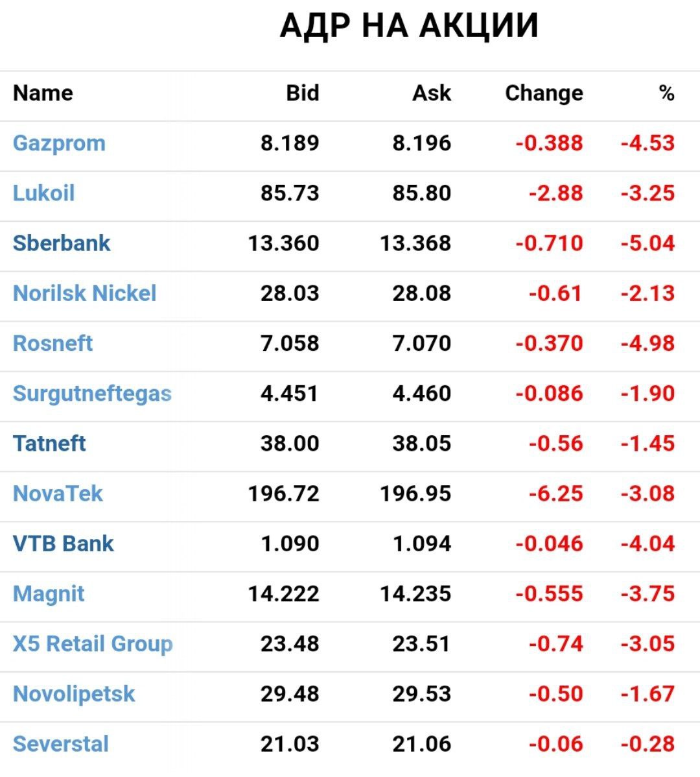The image size is (700, 777).
Task: Click the Sberbank name link
Action: pos(62,243)
